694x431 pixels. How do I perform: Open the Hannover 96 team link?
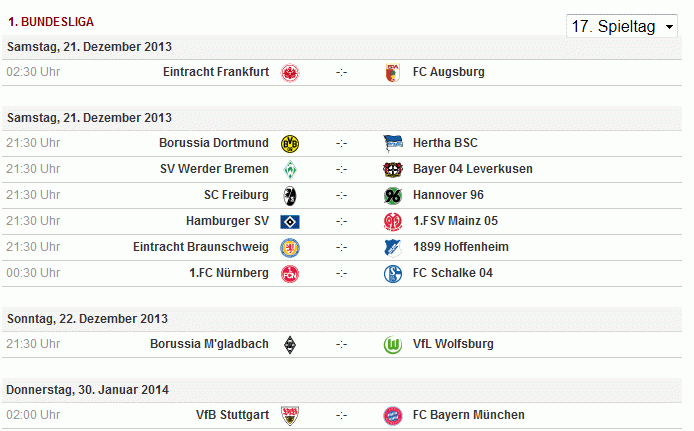point(448,195)
